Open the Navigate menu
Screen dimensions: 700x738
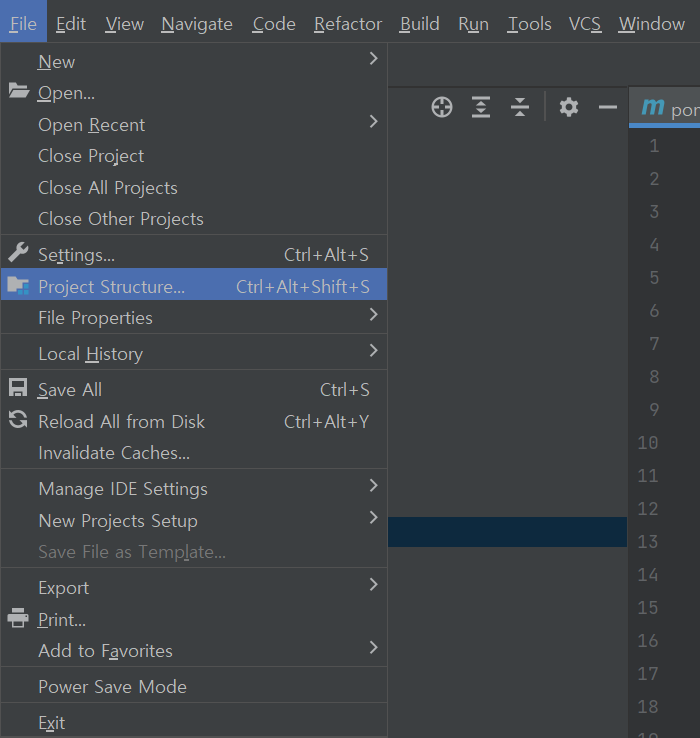[x=197, y=24]
